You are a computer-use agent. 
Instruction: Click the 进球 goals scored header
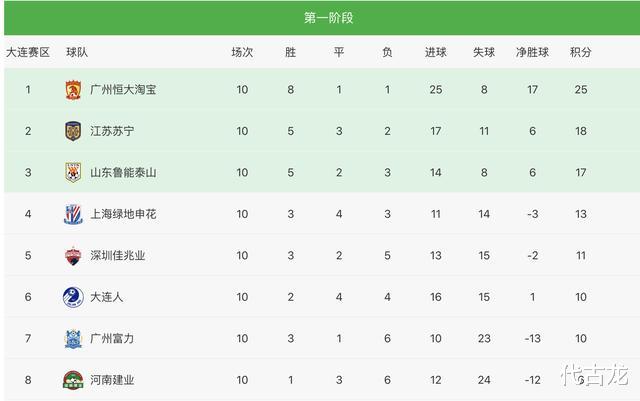(x=435, y=52)
